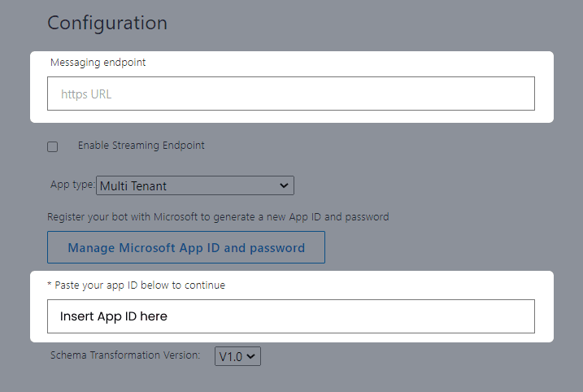Image resolution: width=583 pixels, height=392 pixels.
Task: Click the Register your bot with Microsoft text
Action: 218,217
